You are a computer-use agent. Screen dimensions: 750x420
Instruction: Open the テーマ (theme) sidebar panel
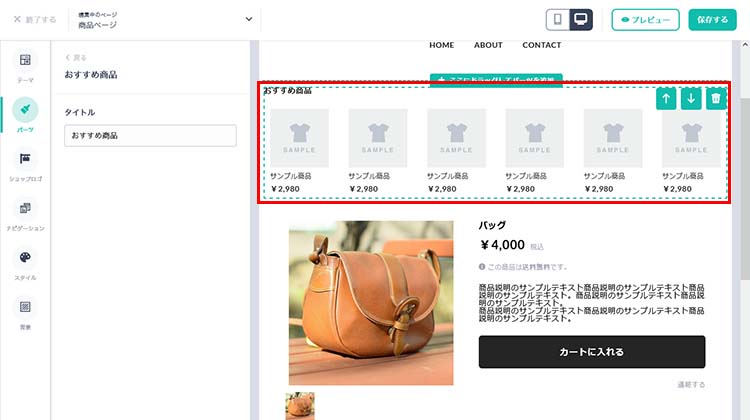coord(25,66)
